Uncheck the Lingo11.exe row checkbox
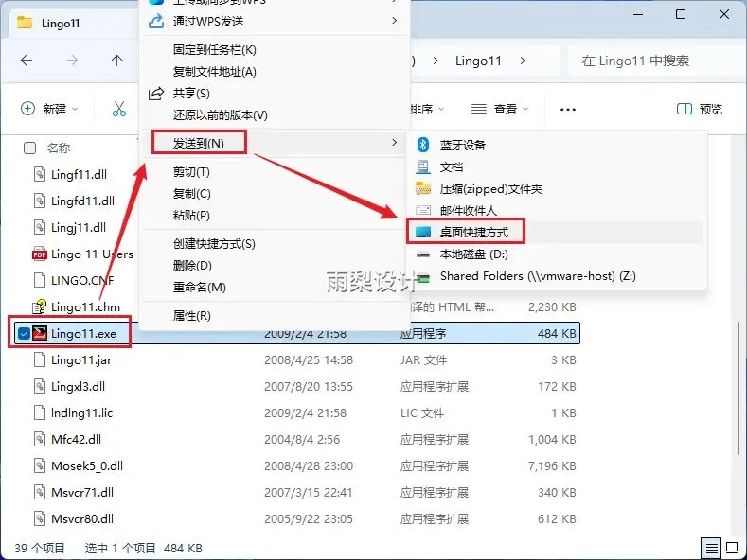Viewport: 747px width, 560px height. tap(24, 333)
